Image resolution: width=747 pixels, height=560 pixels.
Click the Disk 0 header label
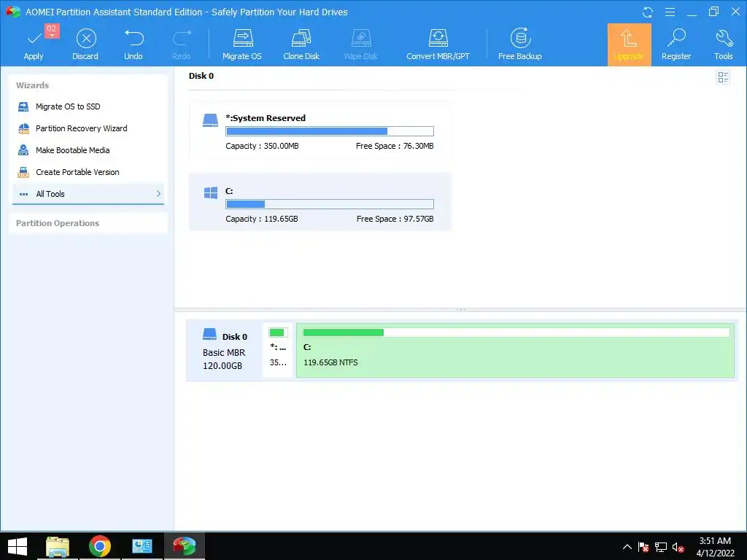point(201,76)
